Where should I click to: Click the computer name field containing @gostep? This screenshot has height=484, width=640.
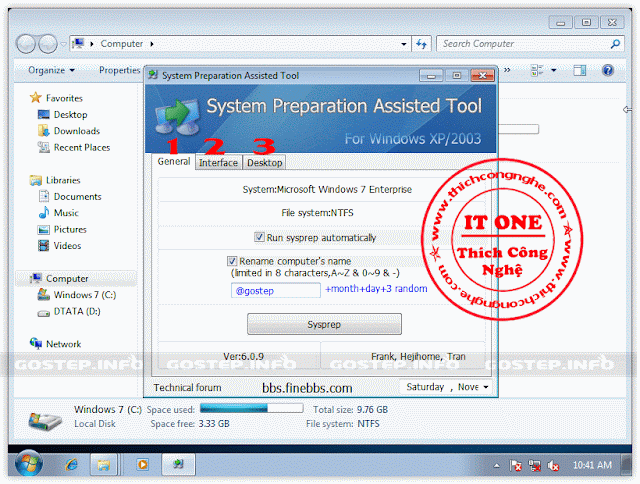(276, 291)
